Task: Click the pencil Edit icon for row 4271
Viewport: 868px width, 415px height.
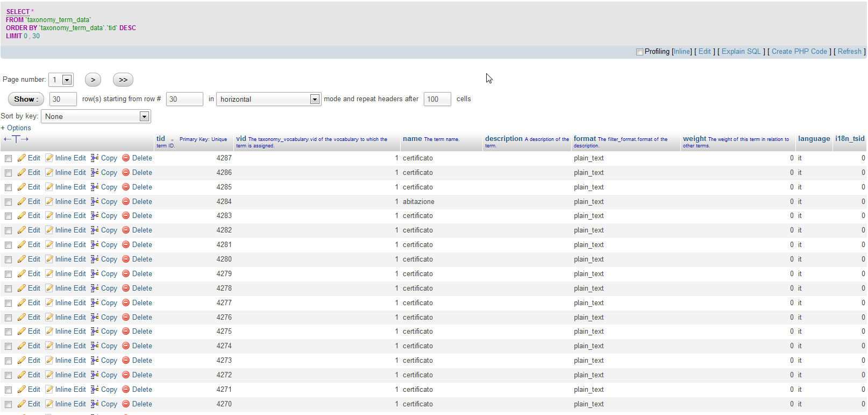Action: point(22,389)
